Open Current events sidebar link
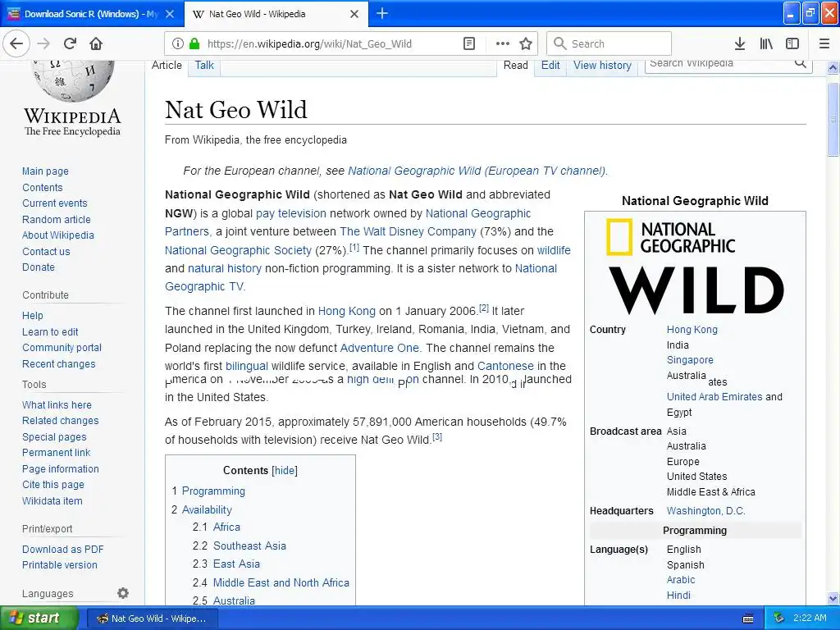This screenshot has width=840, height=630. pos(55,203)
